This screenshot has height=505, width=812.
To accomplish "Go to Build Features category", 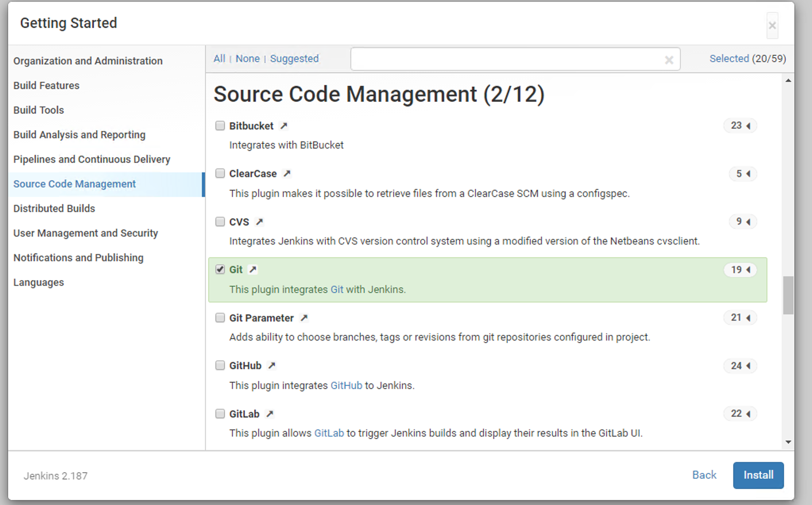I will (46, 85).
